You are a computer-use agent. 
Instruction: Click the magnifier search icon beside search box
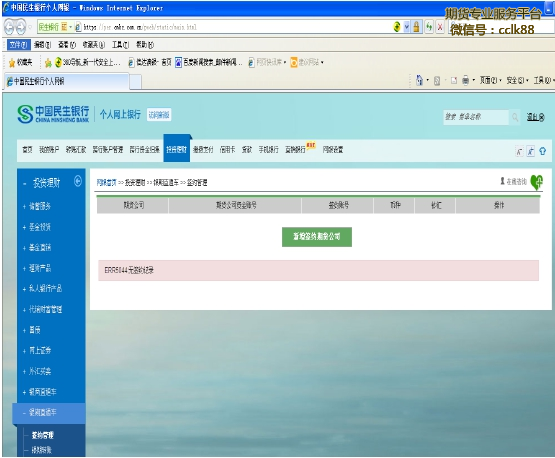[x=515, y=117]
